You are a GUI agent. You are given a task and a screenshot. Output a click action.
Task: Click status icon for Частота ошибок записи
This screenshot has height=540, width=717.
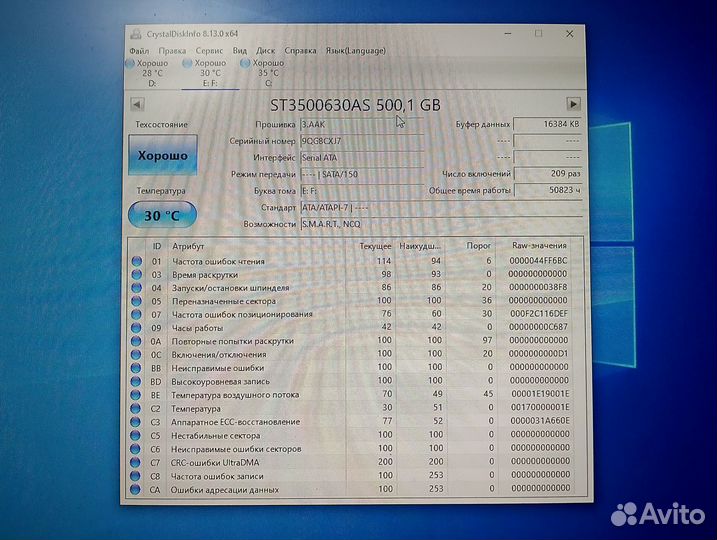(x=135, y=476)
